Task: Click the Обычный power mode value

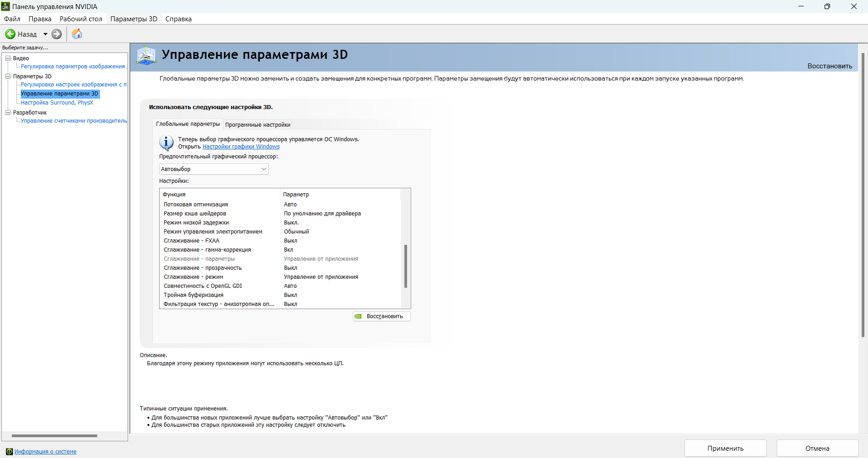Action: tap(296, 232)
